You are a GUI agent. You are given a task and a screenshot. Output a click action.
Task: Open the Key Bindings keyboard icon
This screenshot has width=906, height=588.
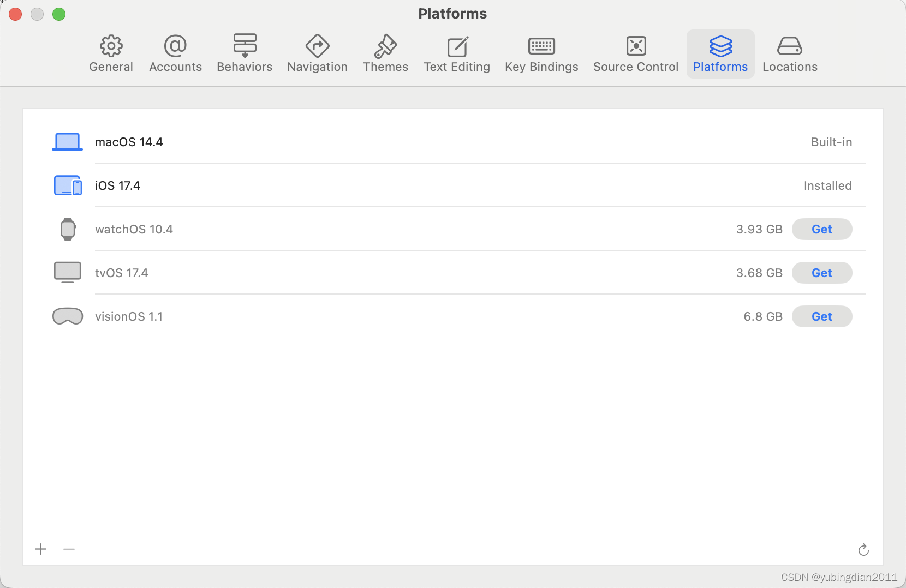pyautogui.click(x=541, y=46)
